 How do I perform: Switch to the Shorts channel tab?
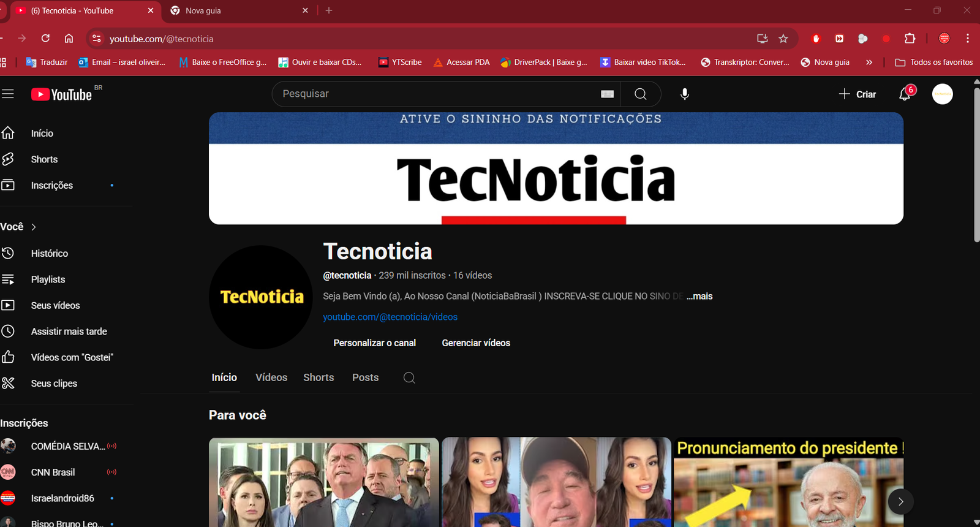pyautogui.click(x=318, y=377)
